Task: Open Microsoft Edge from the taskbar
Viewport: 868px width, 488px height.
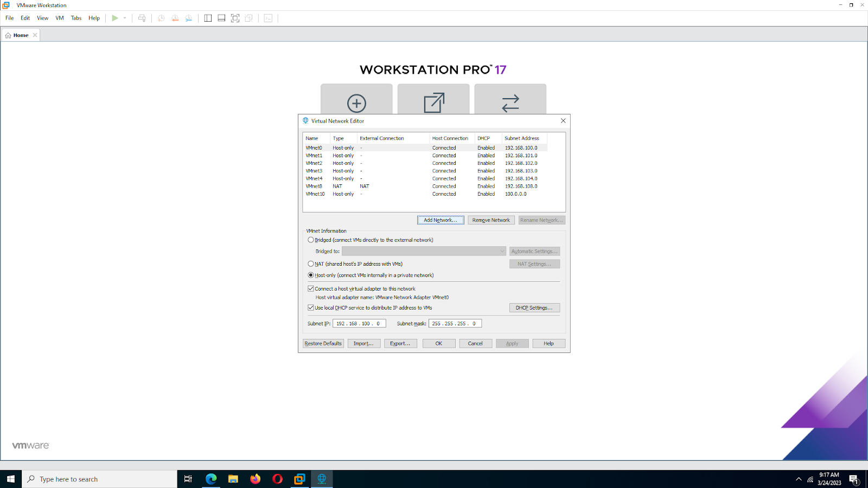Action: coord(211,479)
